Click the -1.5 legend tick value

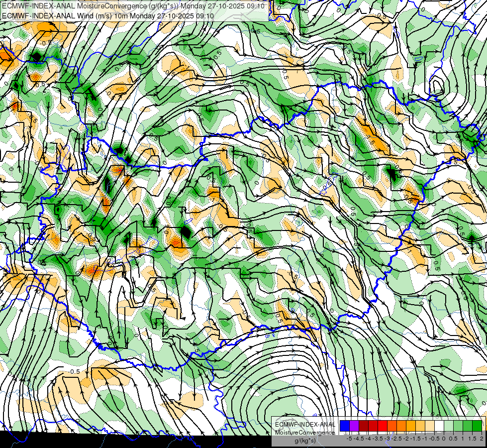click(x=415, y=439)
